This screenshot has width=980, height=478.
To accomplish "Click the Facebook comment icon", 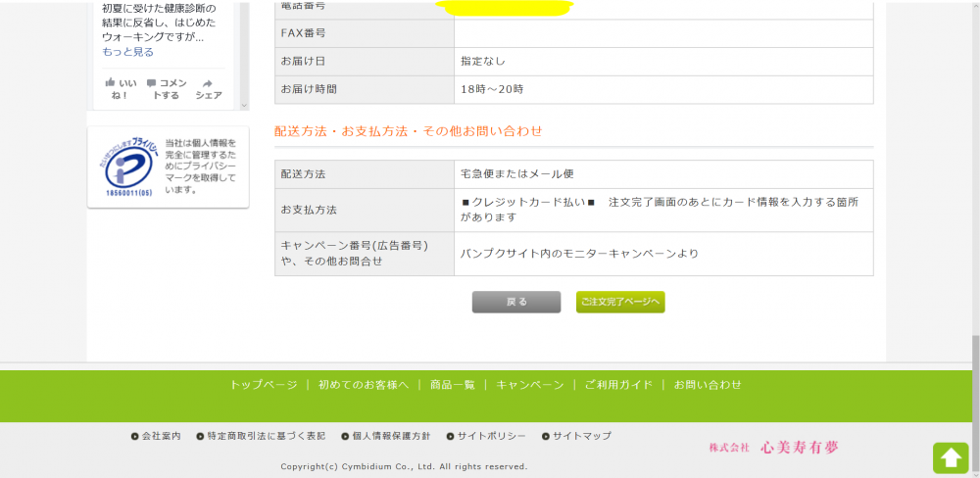I will pyautogui.click(x=151, y=83).
